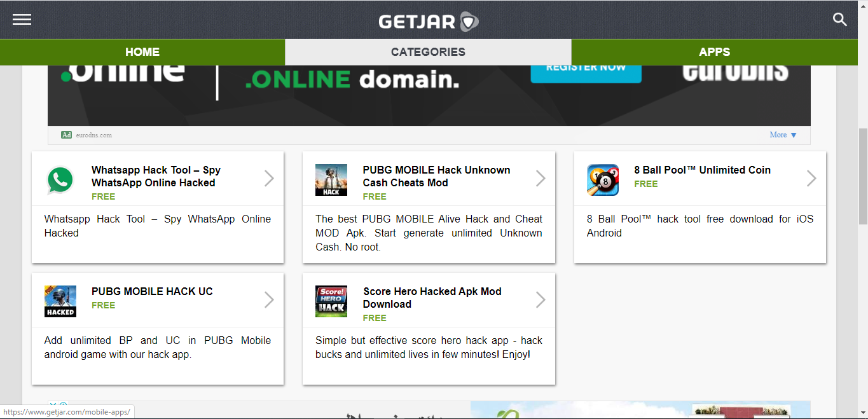The width and height of the screenshot is (868, 419).
Task: Click the bottom-right picture ad
Action: [640, 409]
